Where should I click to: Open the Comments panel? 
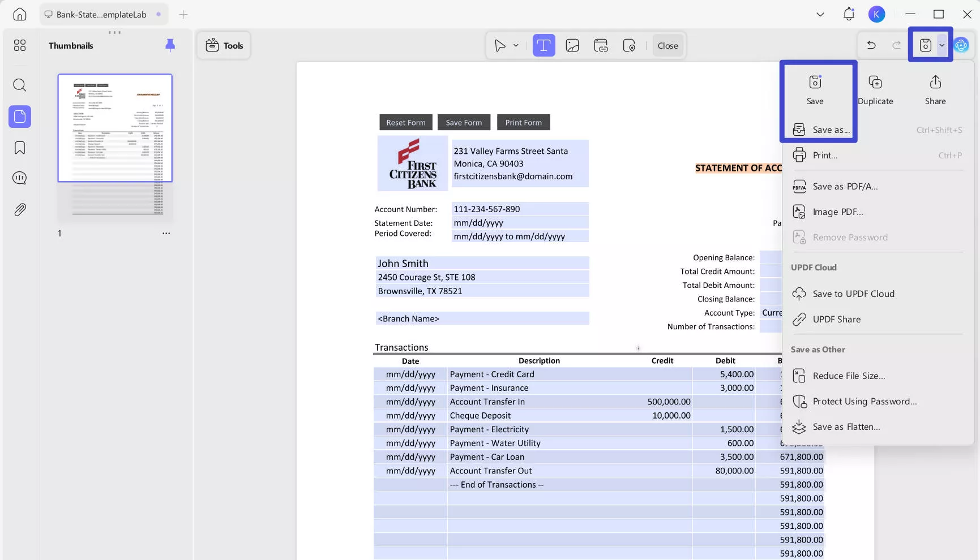19,178
